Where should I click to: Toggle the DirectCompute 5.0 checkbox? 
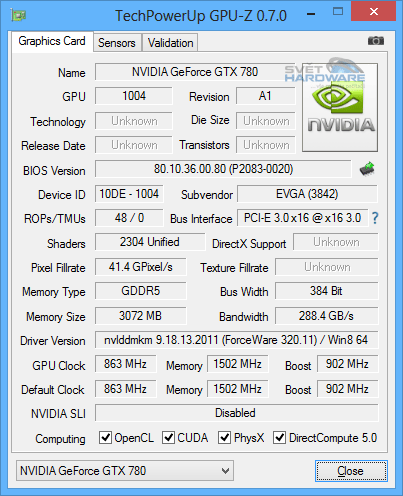279,437
